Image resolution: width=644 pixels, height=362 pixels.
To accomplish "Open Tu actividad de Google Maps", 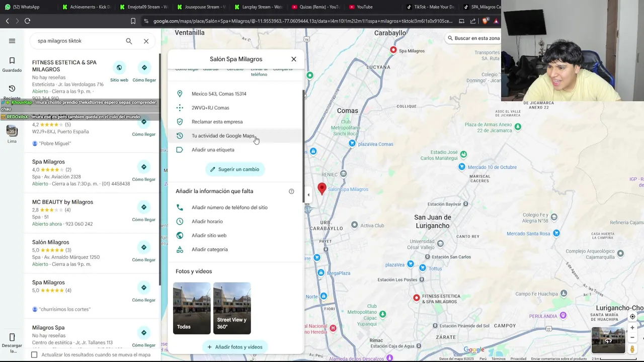I will (x=235, y=136).
